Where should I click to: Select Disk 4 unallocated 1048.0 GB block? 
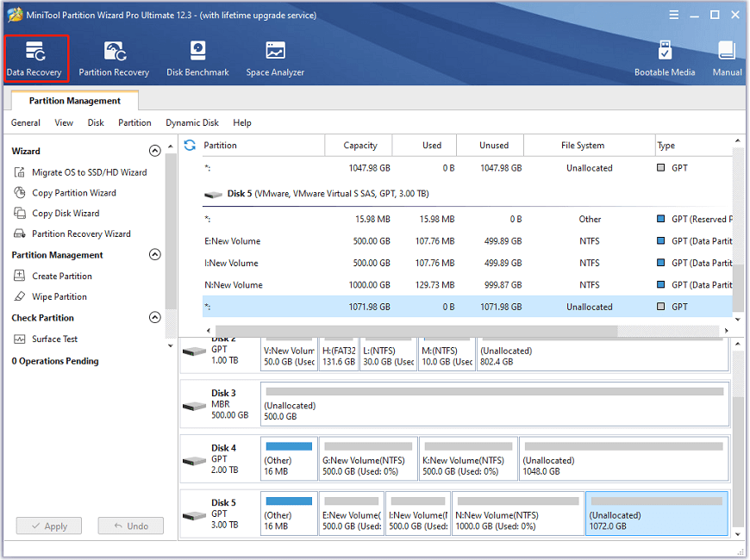[624, 458]
